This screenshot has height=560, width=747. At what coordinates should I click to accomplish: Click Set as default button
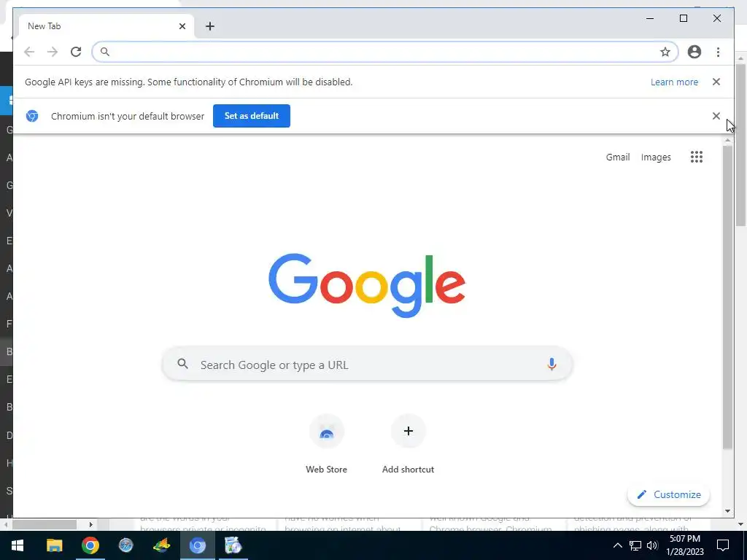252,116
